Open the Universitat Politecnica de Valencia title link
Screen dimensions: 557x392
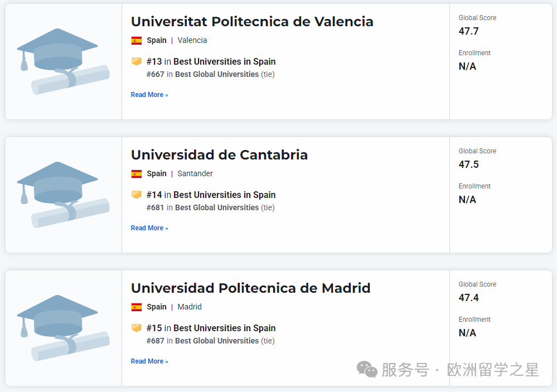[252, 22]
